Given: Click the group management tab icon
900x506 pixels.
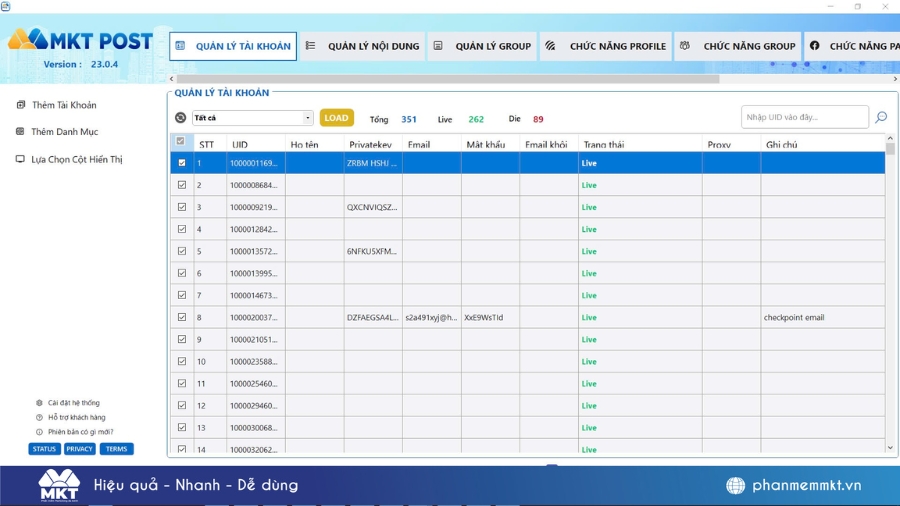Looking at the screenshot, I should point(438,45).
